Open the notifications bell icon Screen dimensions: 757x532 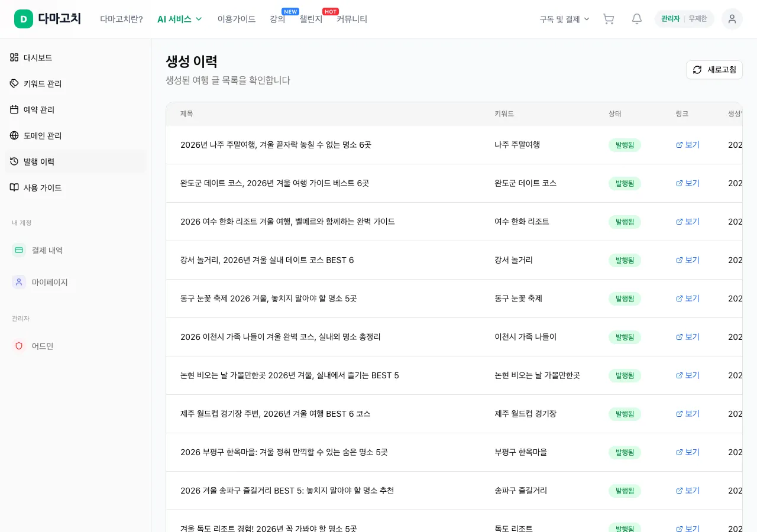637,19
